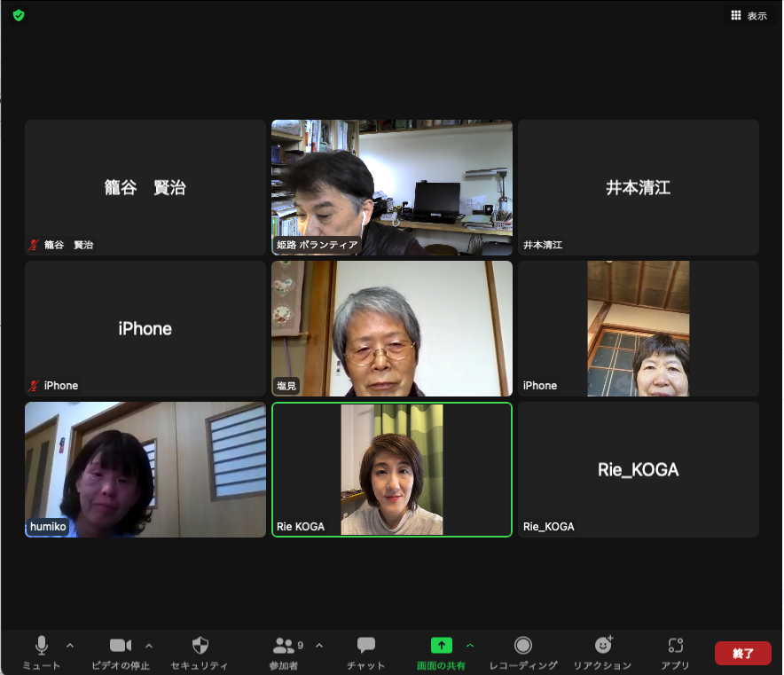Select the 塩見 video tile

(392, 328)
